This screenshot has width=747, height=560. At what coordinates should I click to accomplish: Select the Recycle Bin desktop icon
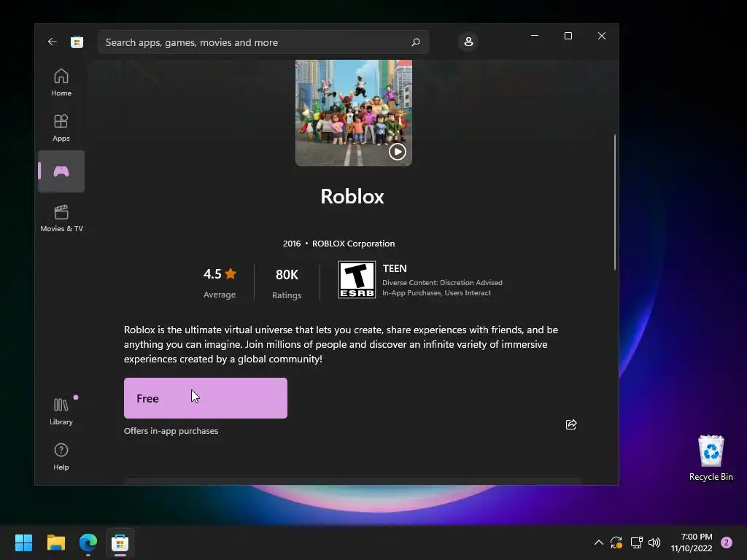click(x=711, y=458)
